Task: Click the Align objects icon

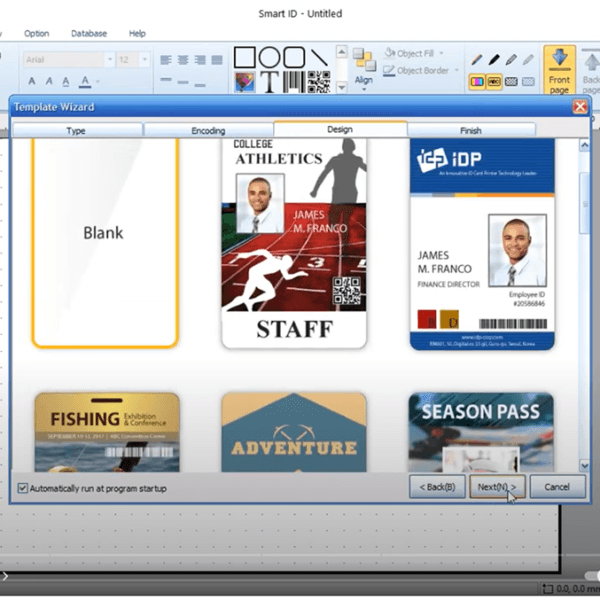Action: tap(364, 60)
